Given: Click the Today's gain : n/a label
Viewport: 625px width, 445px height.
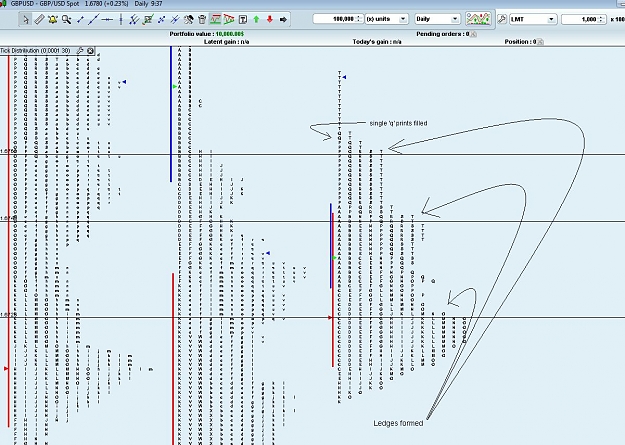Looking at the screenshot, I should pos(377,42).
